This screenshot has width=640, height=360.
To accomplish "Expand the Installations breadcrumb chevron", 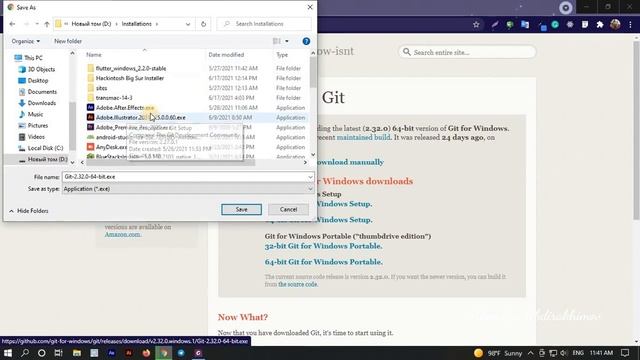I will 157,24.
